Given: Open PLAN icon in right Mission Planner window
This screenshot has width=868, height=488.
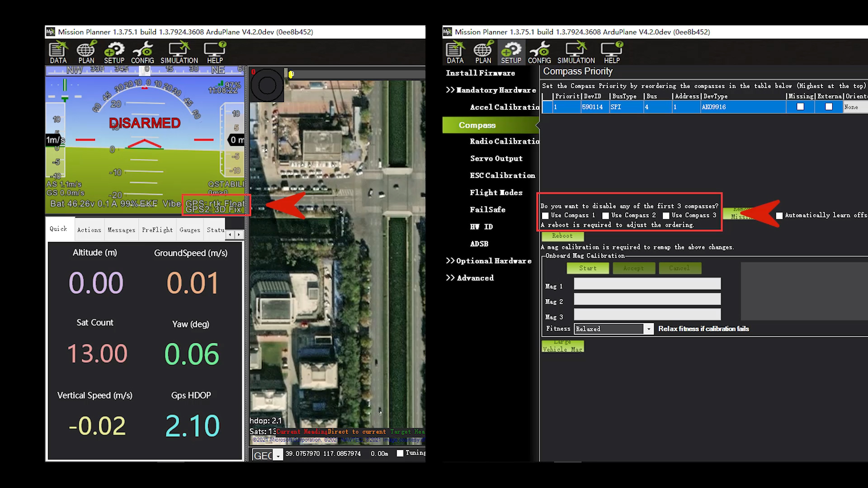Looking at the screenshot, I should (483, 52).
